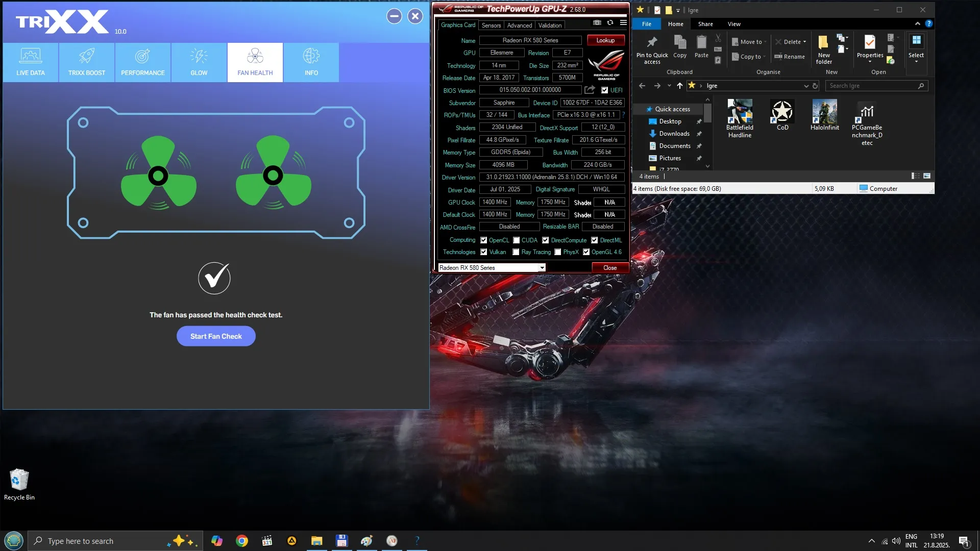
Task: Click GPU-Z screenshot camera icon
Action: point(597,23)
